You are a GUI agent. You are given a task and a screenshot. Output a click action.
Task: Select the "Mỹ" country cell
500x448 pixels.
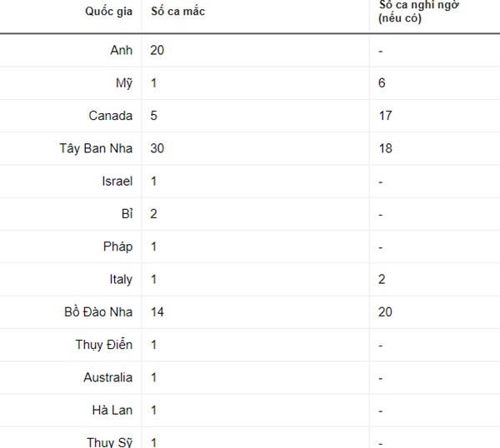click(122, 83)
